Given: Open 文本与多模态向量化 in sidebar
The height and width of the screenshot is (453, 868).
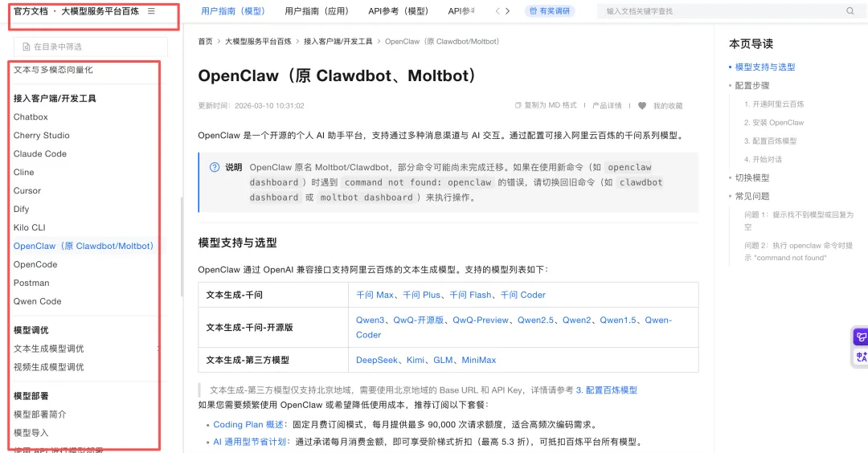Looking at the screenshot, I should click(x=53, y=70).
